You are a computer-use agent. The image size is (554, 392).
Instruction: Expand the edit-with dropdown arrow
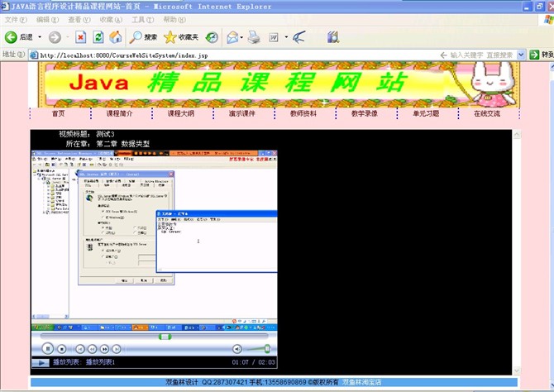[x=286, y=36]
